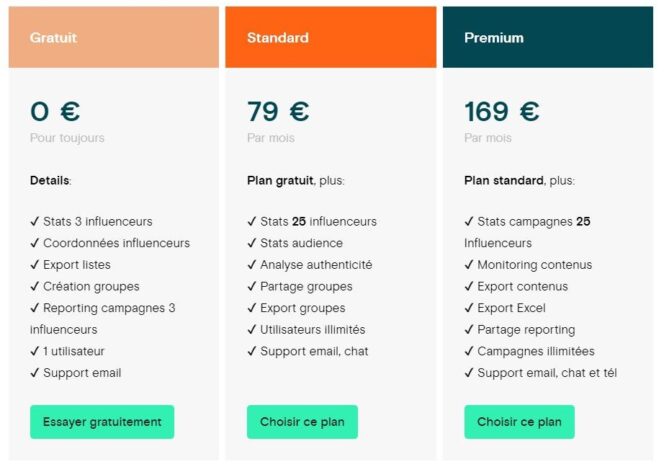Click the checkmark beside Export Excel
Screen dimensions: 664x467
pyautogui.click(x=469, y=308)
